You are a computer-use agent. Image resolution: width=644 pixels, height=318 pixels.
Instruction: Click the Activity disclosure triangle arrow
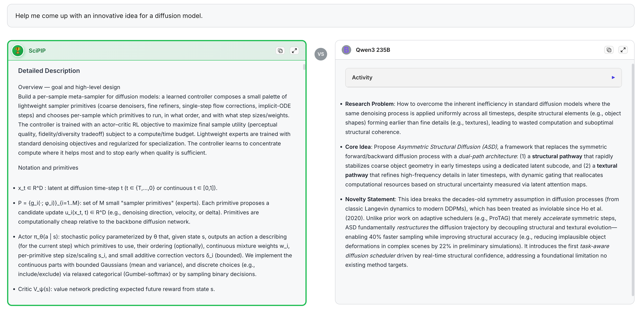(x=613, y=77)
